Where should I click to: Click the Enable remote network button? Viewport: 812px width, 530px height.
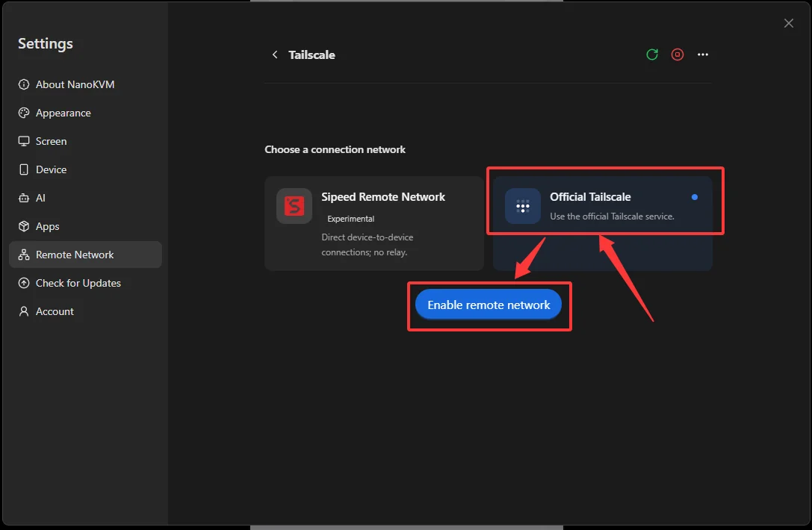click(489, 305)
